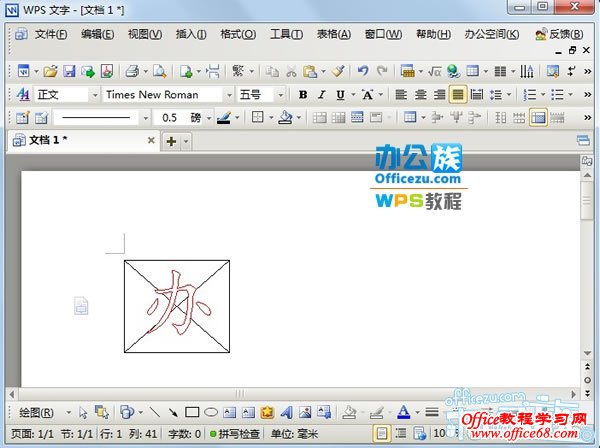This screenshot has height=448, width=600.
Task: Select the Arrow drawing tool
Action: (173, 412)
